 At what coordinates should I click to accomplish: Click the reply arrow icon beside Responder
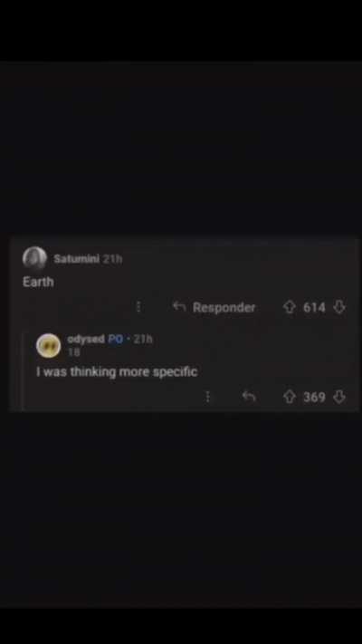tap(179, 306)
